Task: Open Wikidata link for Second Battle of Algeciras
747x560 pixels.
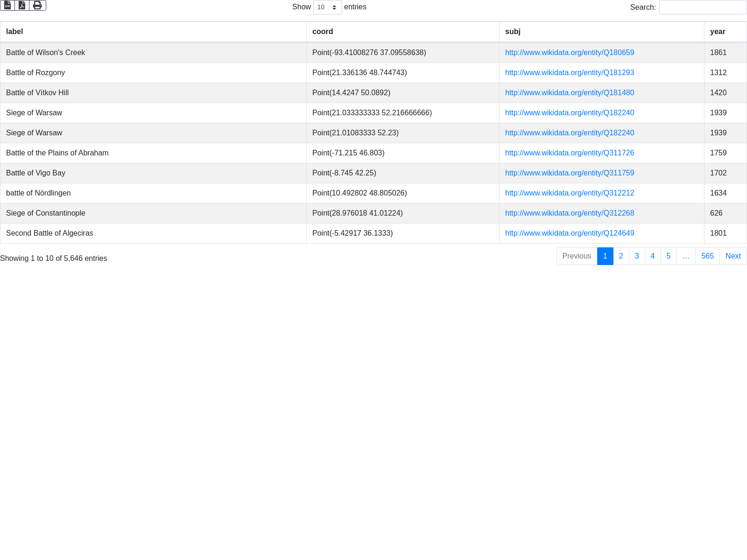Action: pos(569,233)
